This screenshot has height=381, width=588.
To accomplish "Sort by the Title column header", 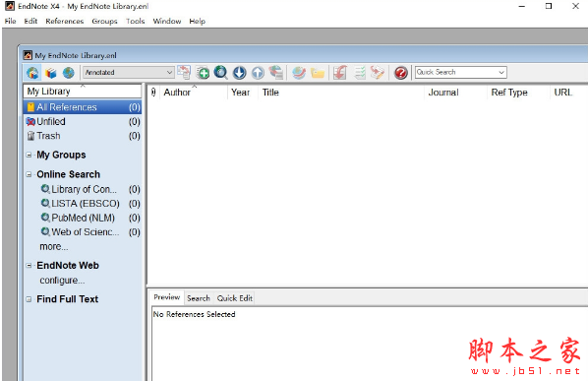I will 341,93.
